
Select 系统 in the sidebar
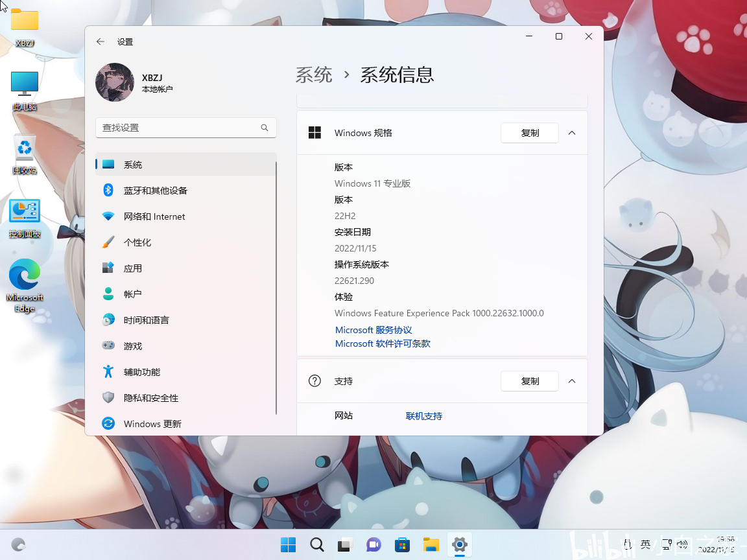[x=186, y=164]
